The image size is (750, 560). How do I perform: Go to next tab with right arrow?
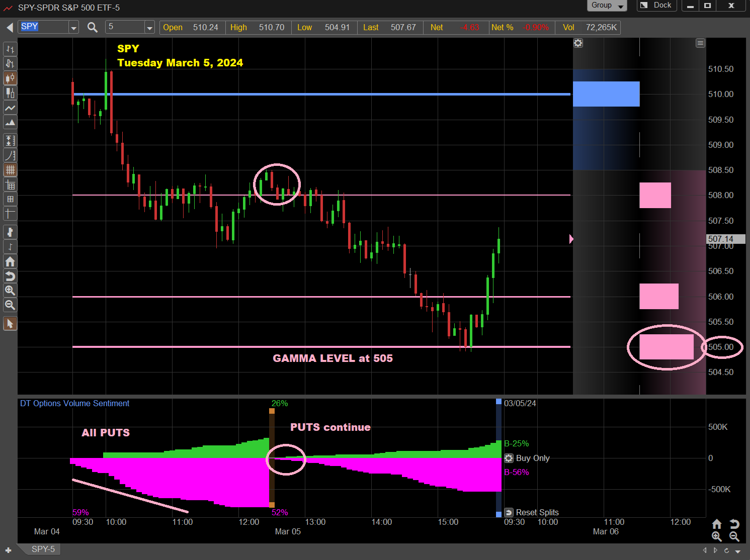[715, 550]
